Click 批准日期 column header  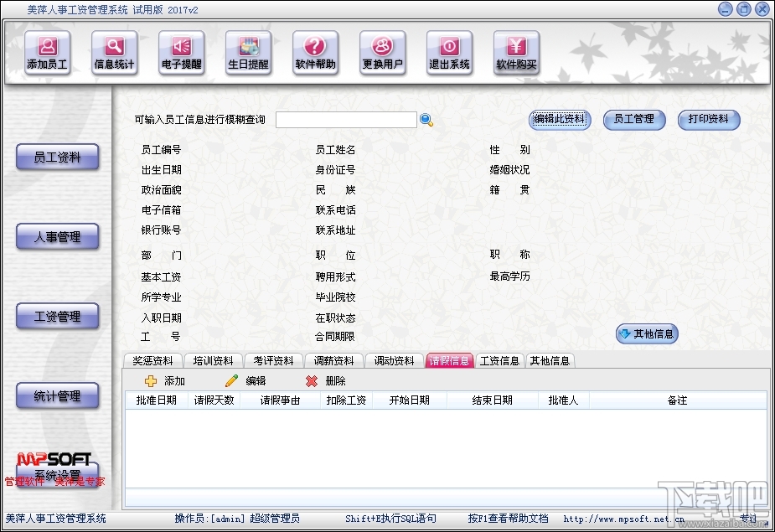(157, 400)
